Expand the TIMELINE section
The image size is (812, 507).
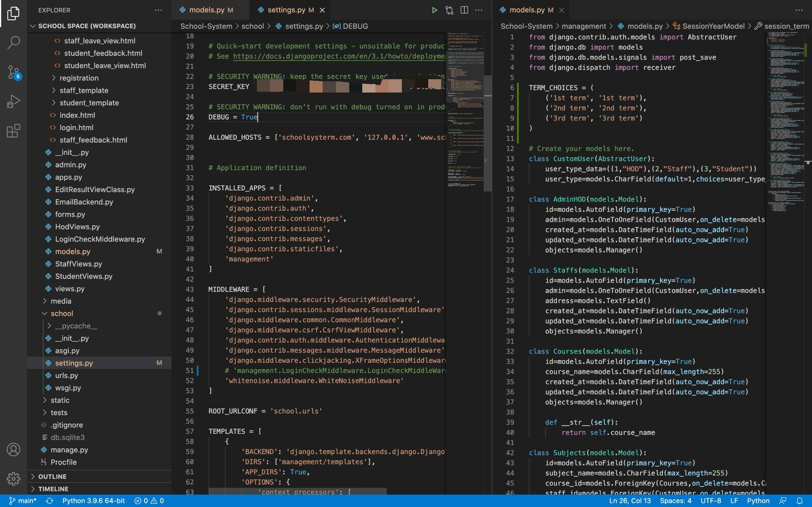(53, 489)
